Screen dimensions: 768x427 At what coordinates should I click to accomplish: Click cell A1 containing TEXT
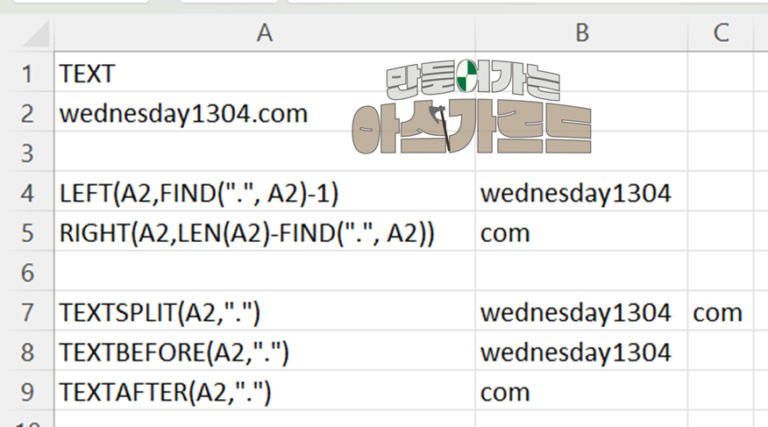tap(264, 73)
